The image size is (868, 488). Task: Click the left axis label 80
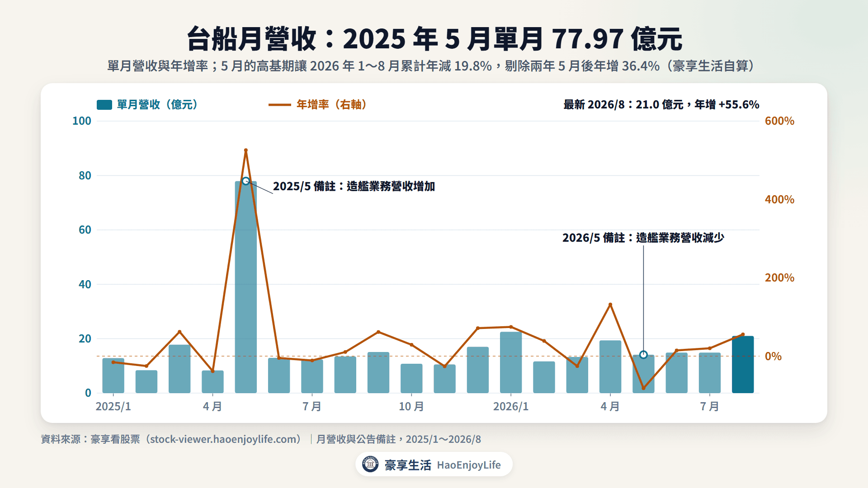tap(85, 175)
